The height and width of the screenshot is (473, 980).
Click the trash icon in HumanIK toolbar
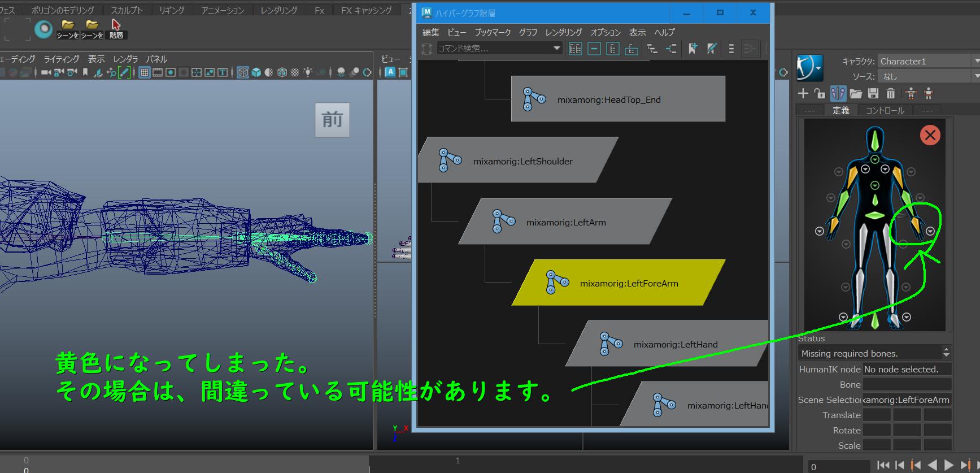pyautogui.click(x=891, y=93)
